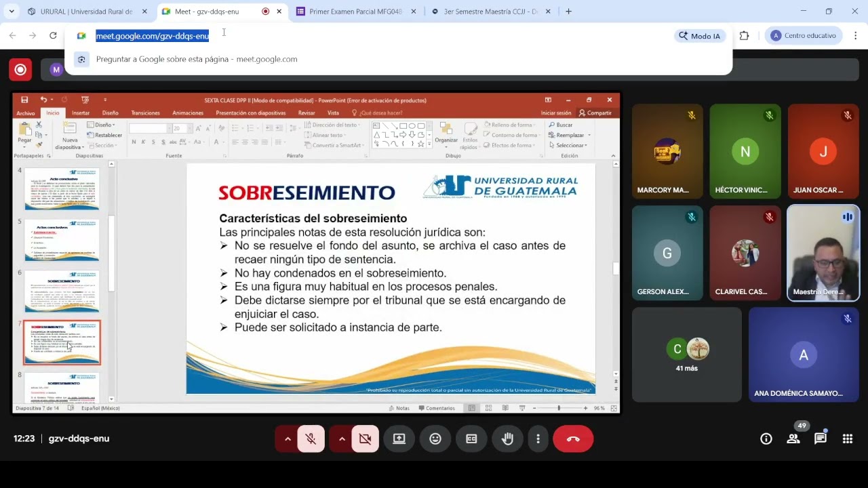Open Chrome extensions puzzle icon
The image size is (868, 488).
pos(744,36)
